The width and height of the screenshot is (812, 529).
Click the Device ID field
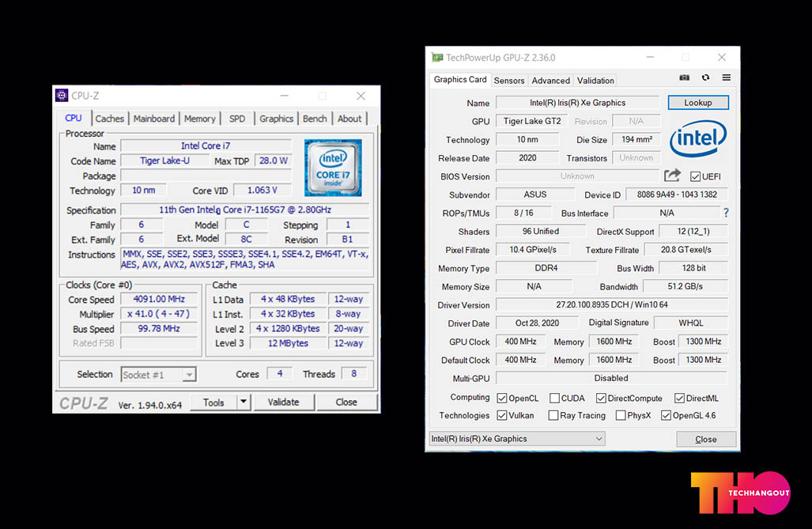pyautogui.click(x=676, y=195)
